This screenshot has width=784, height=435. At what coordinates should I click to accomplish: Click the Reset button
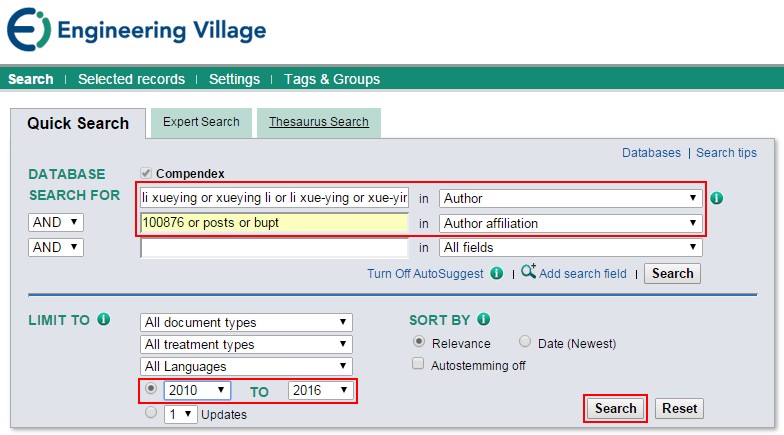coord(679,408)
